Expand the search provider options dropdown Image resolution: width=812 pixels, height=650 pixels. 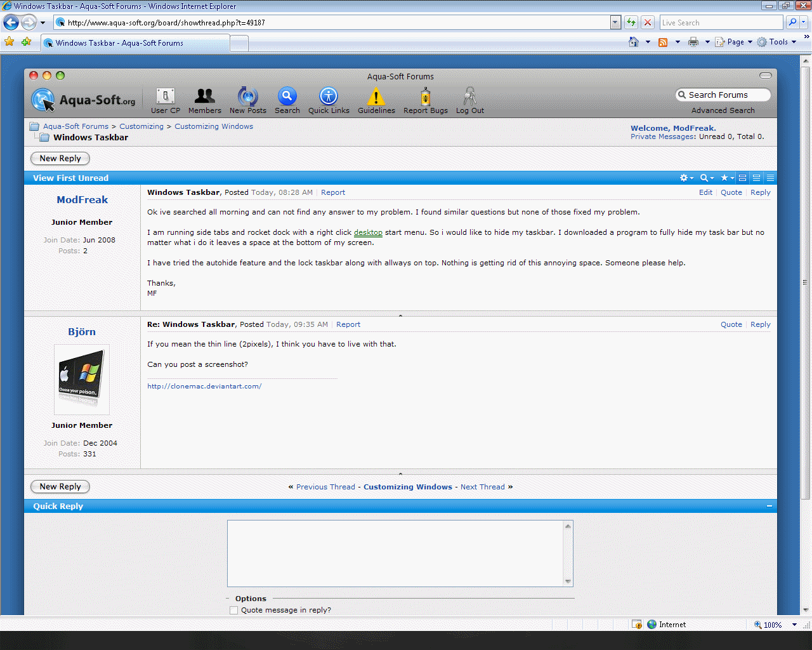[x=804, y=22]
